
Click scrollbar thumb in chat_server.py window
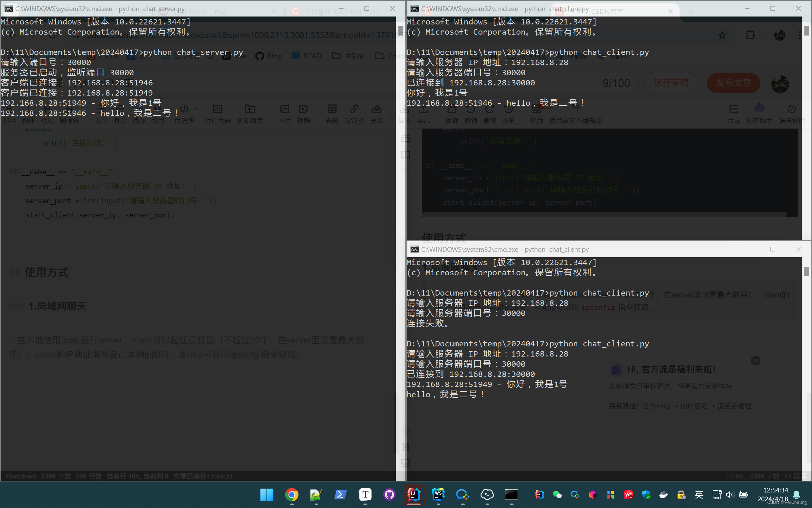[x=401, y=30]
